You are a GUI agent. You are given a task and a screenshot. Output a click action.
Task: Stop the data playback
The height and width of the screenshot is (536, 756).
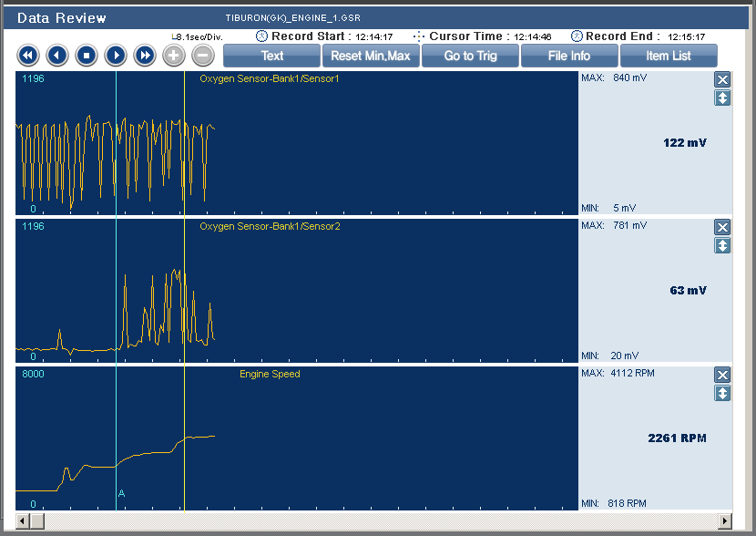(x=86, y=56)
